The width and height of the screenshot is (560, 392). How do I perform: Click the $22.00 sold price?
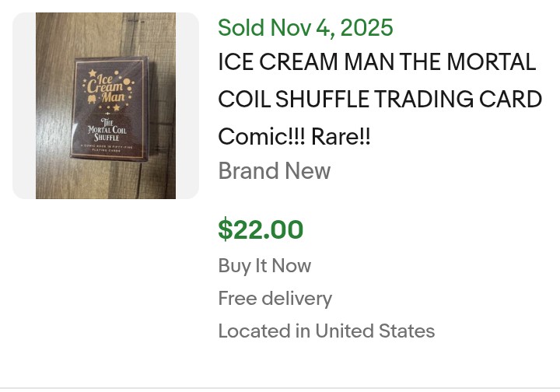pos(261,229)
